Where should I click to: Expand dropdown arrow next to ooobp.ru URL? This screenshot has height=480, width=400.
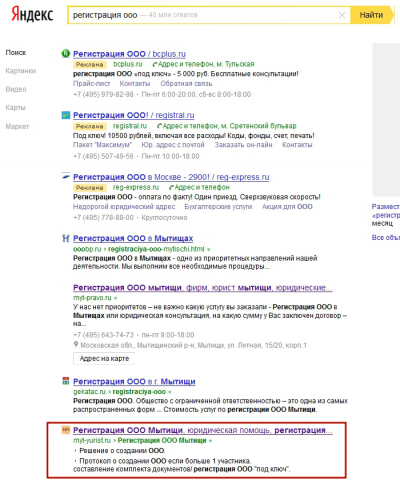pos(209,249)
